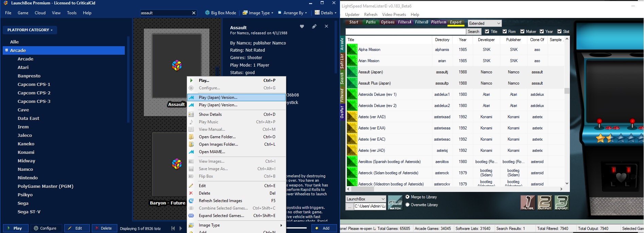The image size is (644, 233).
Task: Toggle the Slist search checkbox
Action: click(560, 32)
